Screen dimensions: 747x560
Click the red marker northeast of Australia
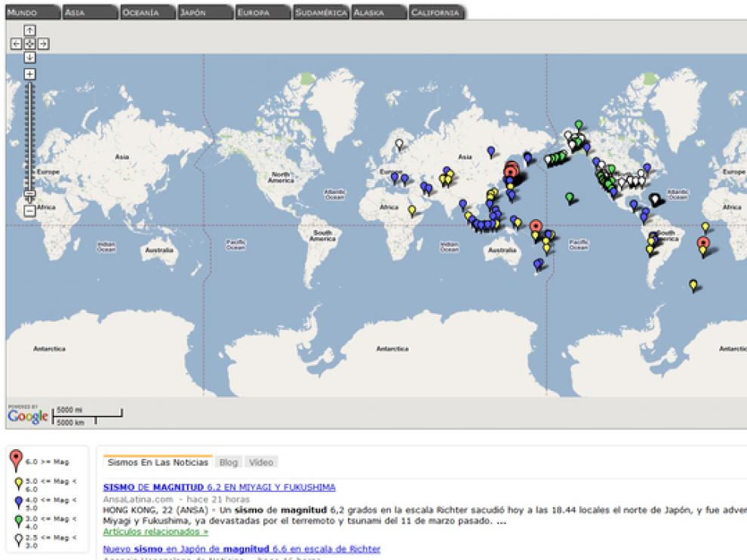pyautogui.click(x=536, y=226)
